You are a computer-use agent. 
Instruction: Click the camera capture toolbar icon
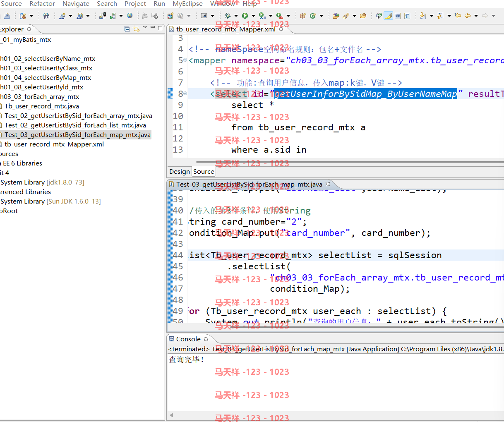point(204,16)
